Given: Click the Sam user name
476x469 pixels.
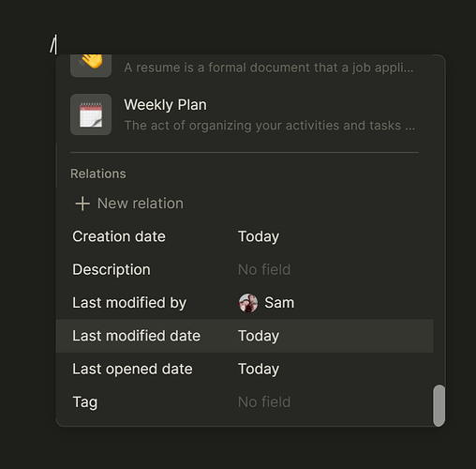Looking at the screenshot, I should pyautogui.click(x=279, y=303).
